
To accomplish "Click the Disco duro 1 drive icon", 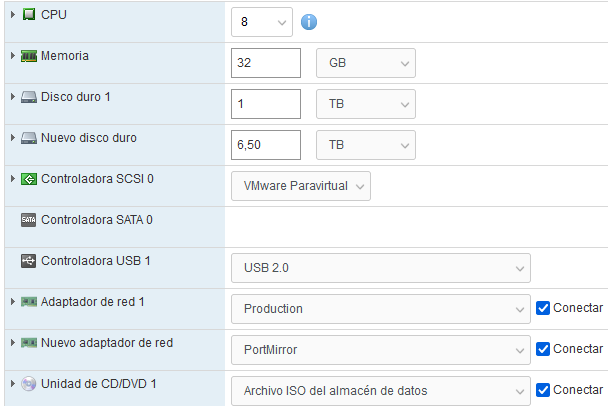I will click(29, 97).
